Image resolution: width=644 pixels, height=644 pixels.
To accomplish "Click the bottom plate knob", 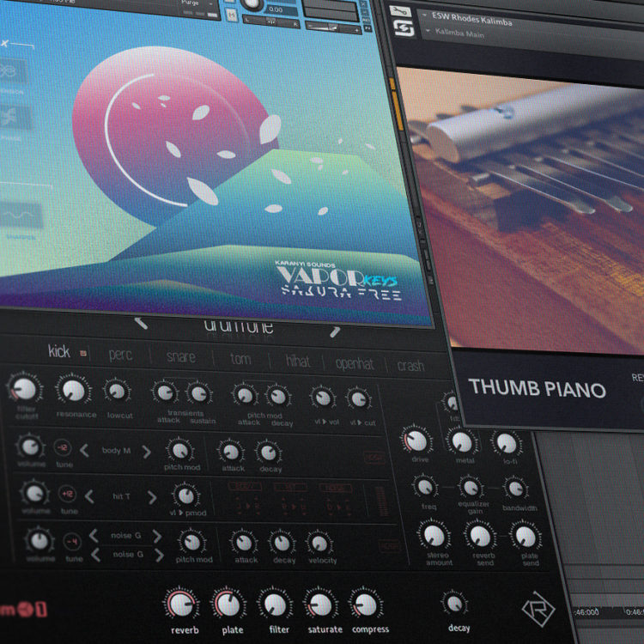I will (228, 604).
